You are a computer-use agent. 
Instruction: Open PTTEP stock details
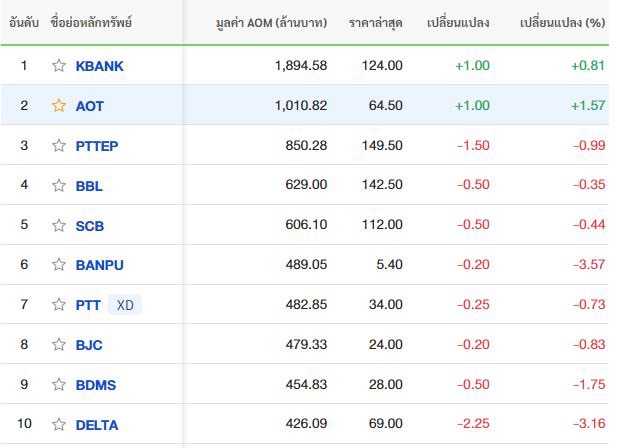(x=97, y=146)
